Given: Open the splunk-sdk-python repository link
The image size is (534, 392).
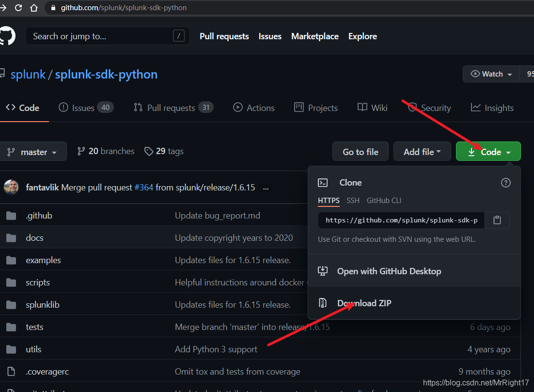Looking at the screenshot, I should coord(106,74).
